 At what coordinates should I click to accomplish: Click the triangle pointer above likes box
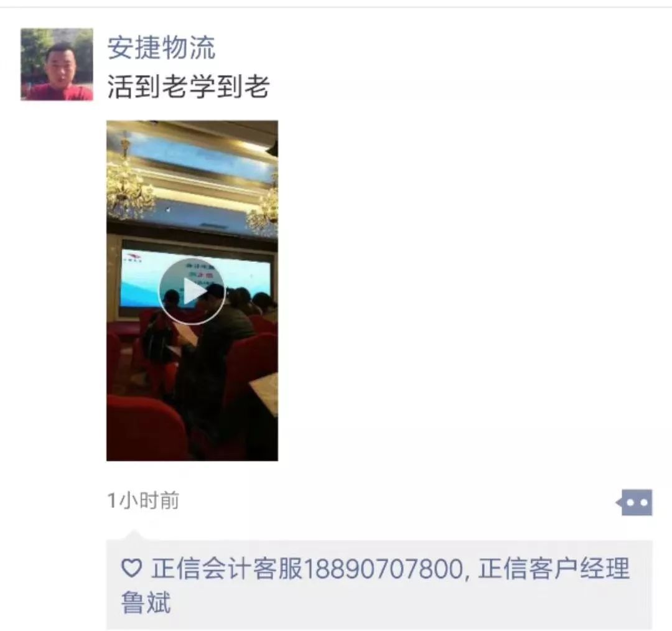coord(134,535)
